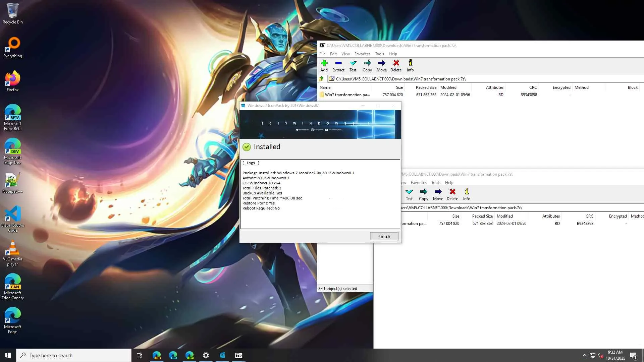The width and height of the screenshot is (644, 362).
Task: Open the File menu in 7-Zip
Action: coord(322,54)
